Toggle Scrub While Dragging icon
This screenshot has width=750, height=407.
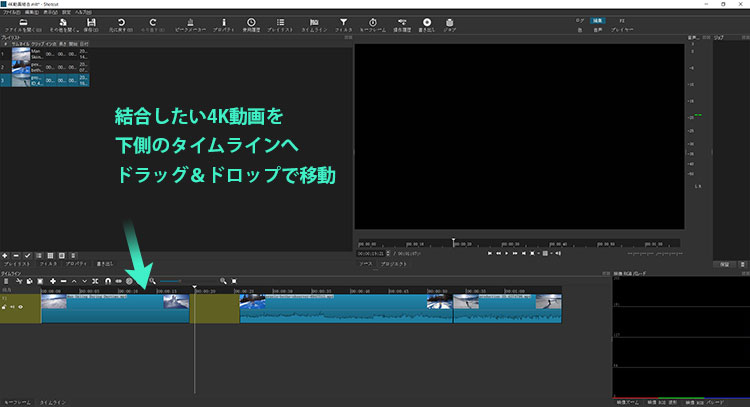118,281
